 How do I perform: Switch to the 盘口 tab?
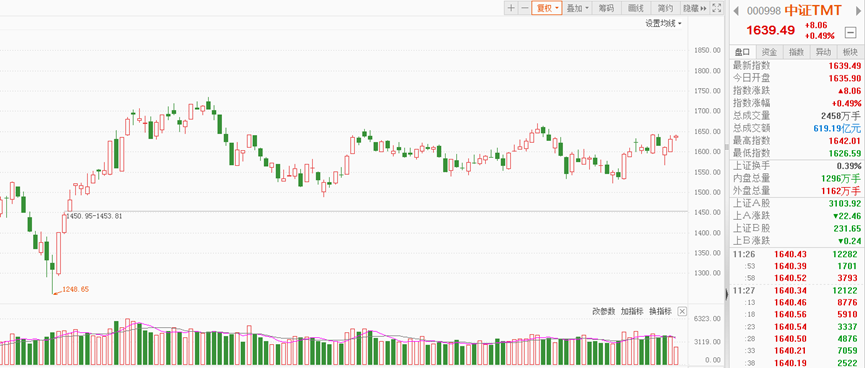click(743, 52)
